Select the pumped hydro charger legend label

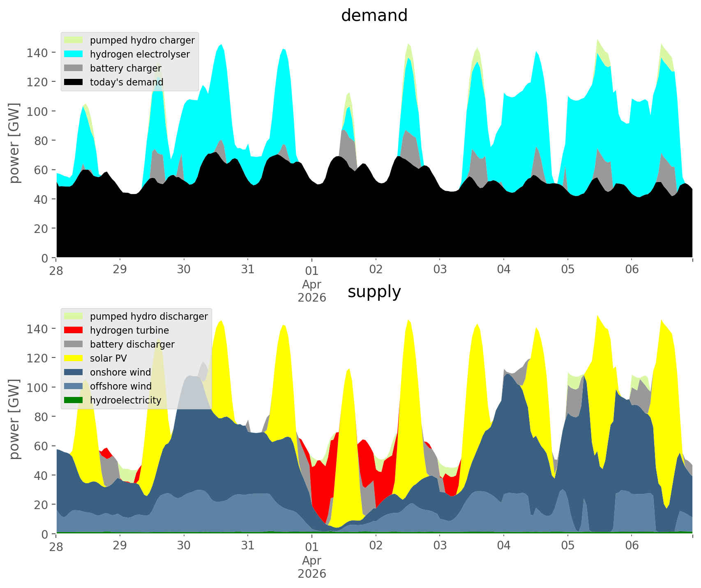pos(142,40)
